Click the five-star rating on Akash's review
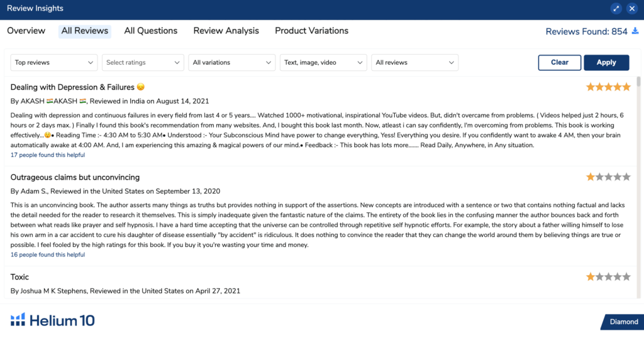 [x=608, y=87]
